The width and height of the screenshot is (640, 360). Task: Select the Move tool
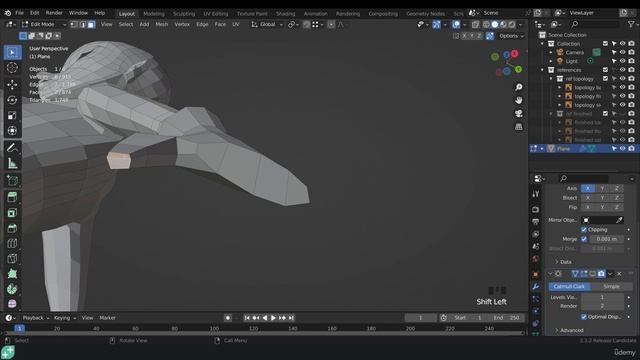pyautogui.click(x=12, y=84)
